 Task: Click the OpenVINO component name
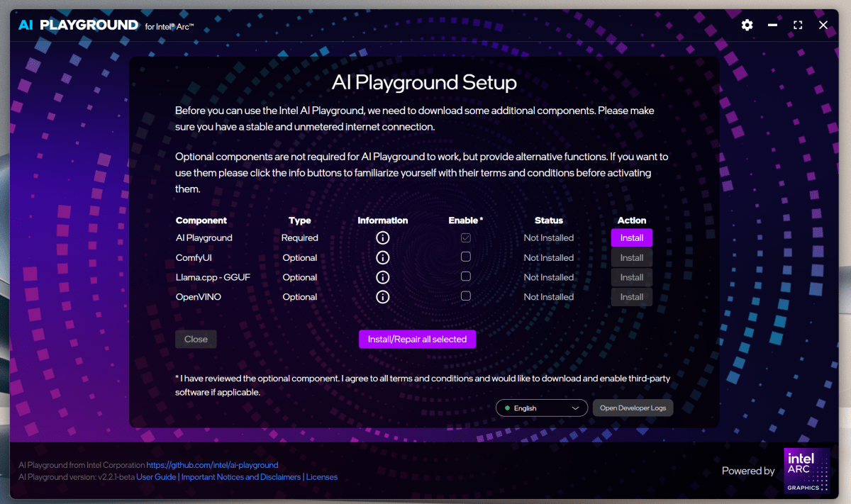pyautogui.click(x=199, y=297)
